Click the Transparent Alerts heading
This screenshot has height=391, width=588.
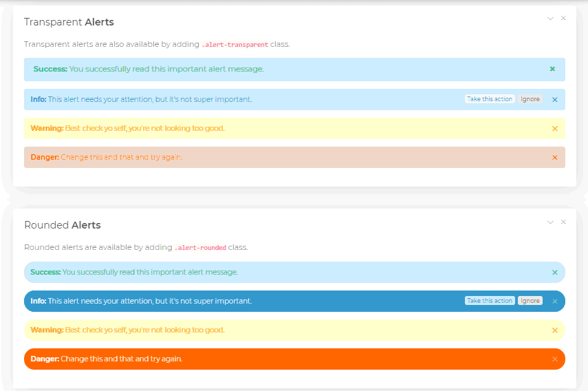pos(69,22)
